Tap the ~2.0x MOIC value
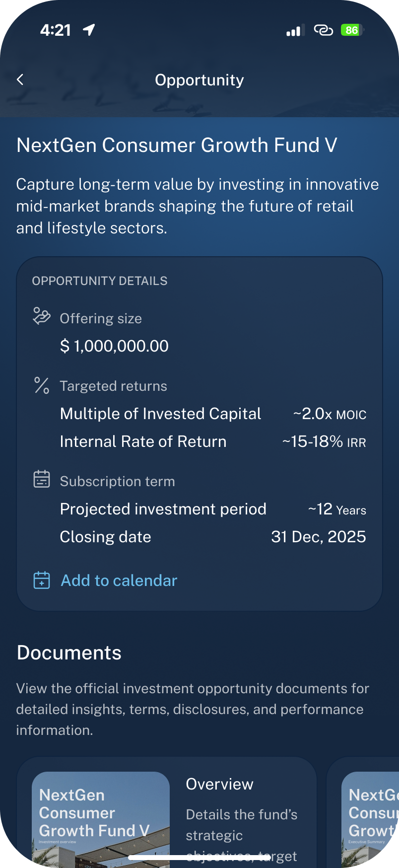The height and width of the screenshot is (868, 399). click(330, 414)
